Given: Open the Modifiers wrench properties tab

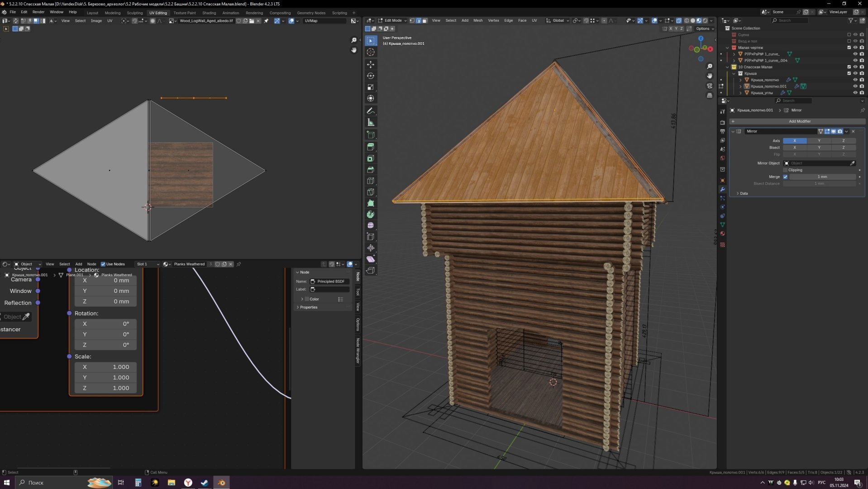Looking at the screenshot, I should pos(722,189).
